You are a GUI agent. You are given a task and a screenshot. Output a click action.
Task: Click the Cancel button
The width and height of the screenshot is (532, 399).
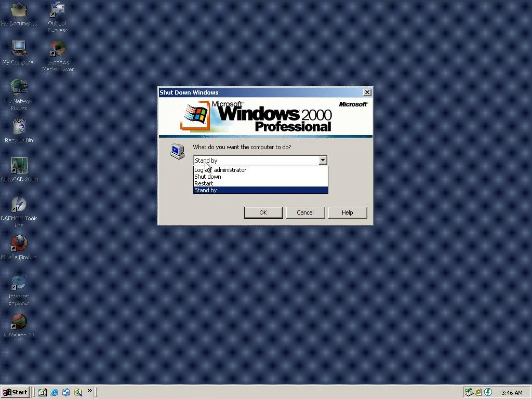tap(305, 212)
